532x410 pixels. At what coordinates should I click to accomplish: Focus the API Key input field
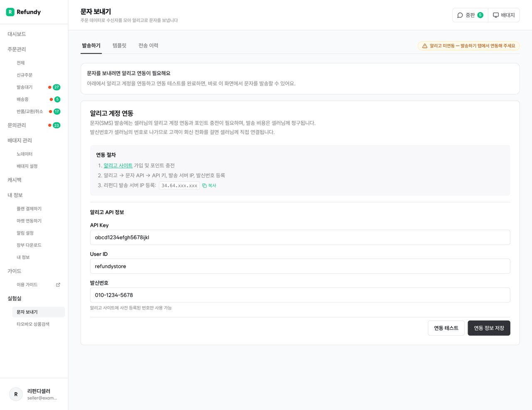click(300, 238)
